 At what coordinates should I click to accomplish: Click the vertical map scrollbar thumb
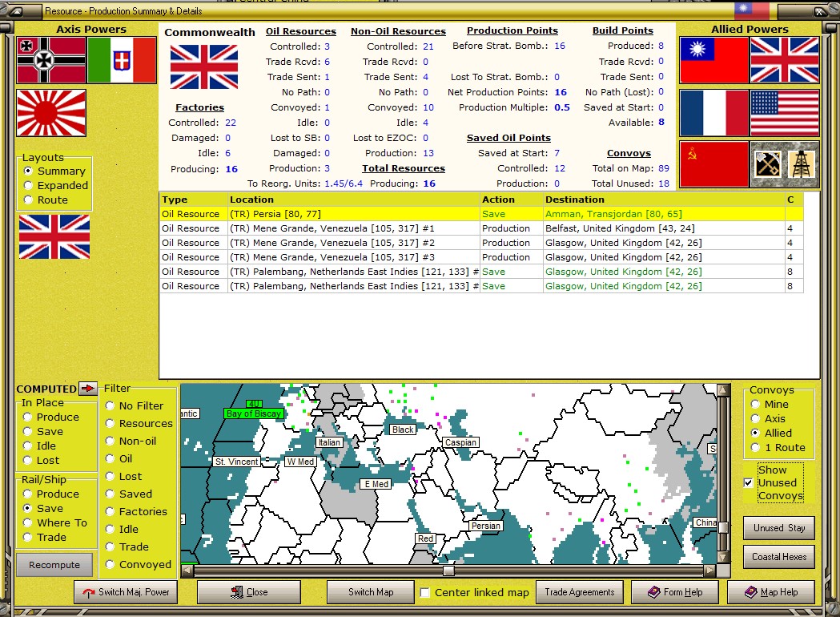pos(722,528)
